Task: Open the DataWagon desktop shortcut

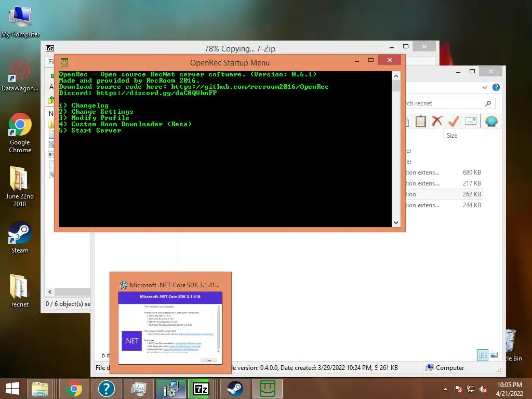Action: (x=20, y=76)
